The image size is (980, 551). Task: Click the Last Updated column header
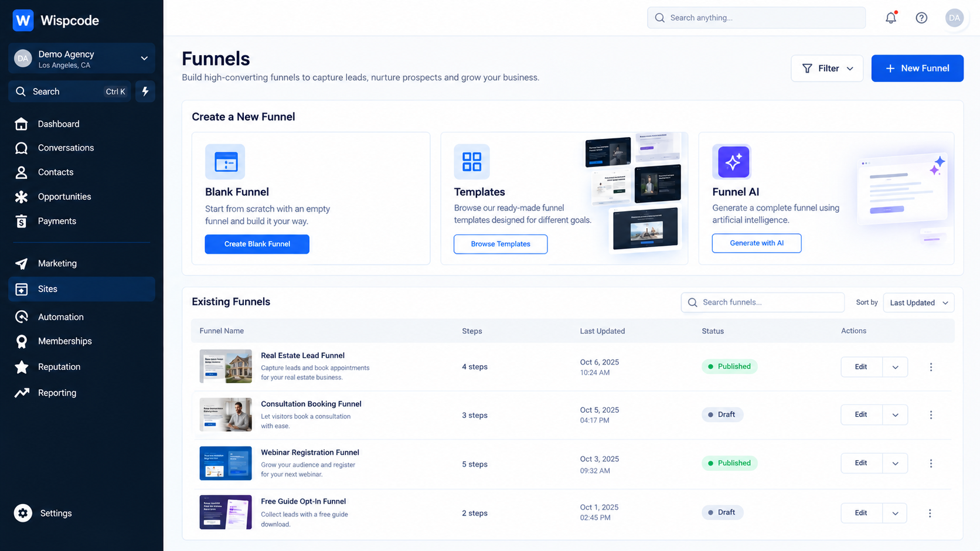coord(603,331)
